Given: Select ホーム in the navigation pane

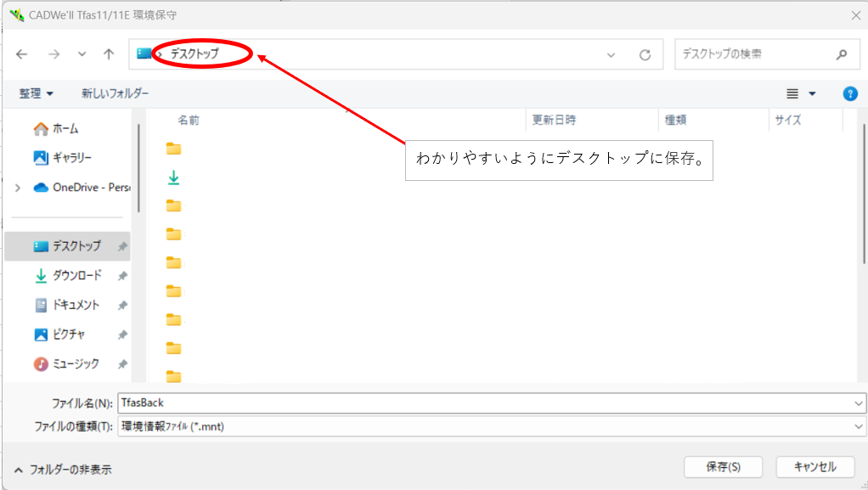Looking at the screenshot, I should (x=55, y=129).
